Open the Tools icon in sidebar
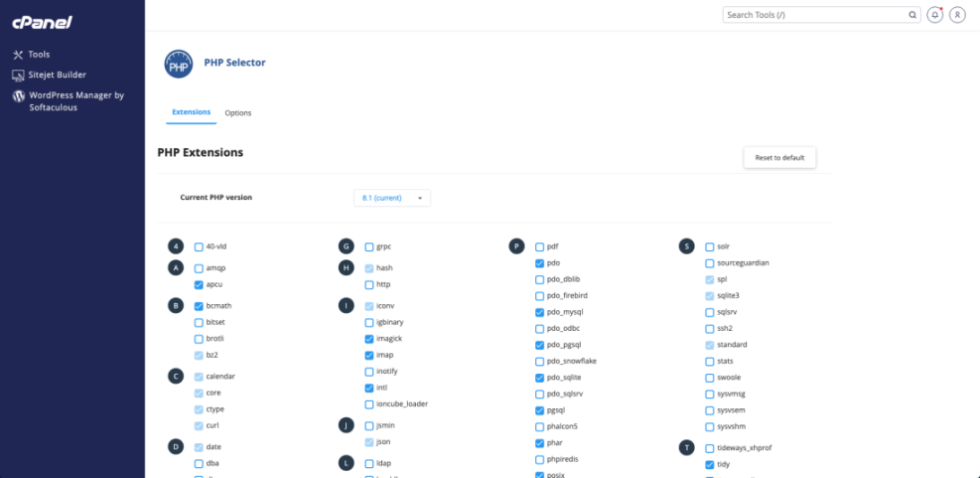This screenshot has height=478, width=980. [18, 55]
